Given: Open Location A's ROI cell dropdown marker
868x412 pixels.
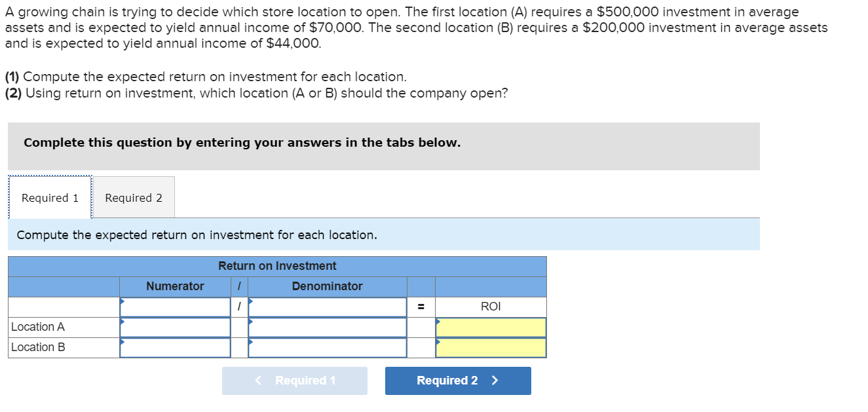Looking at the screenshot, I should [437, 320].
